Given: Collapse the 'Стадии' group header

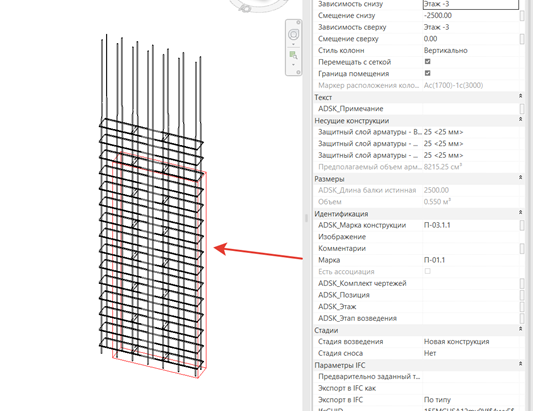Looking at the screenshot, I should click(520, 329).
